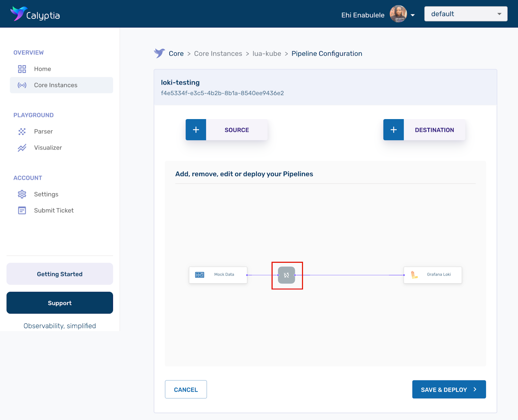
Task: Open the Parser dots icon
Action: 22,131
